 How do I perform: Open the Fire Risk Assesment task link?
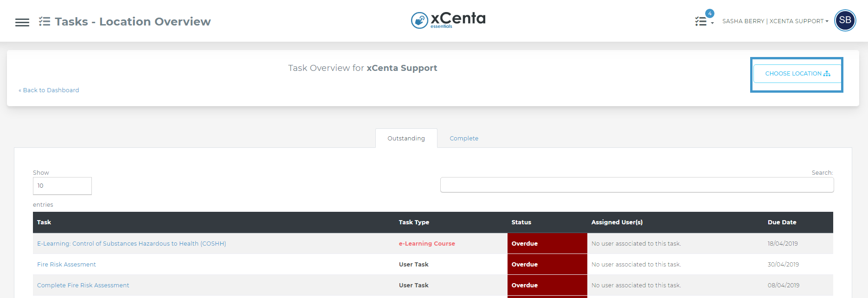tap(66, 265)
